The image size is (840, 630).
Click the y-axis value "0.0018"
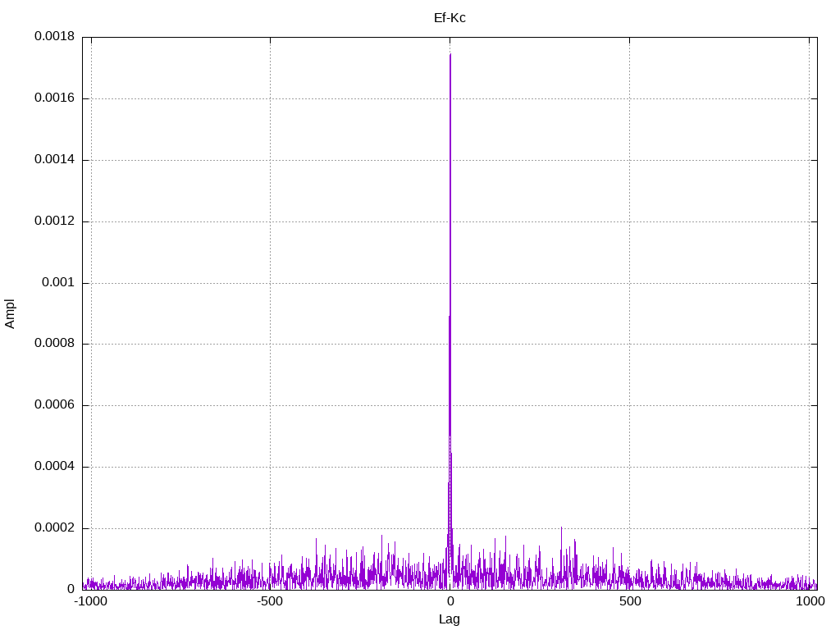tap(55, 36)
